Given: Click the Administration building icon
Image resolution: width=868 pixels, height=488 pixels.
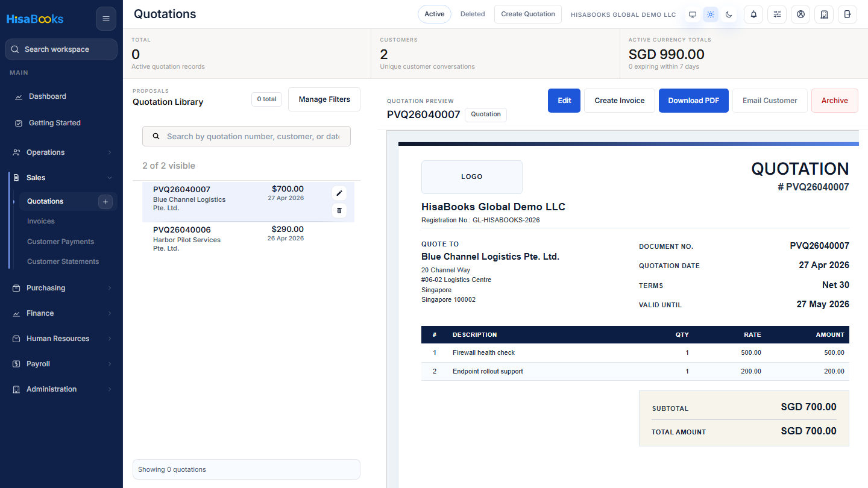Looking at the screenshot, I should pyautogui.click(x=16, y=389).
